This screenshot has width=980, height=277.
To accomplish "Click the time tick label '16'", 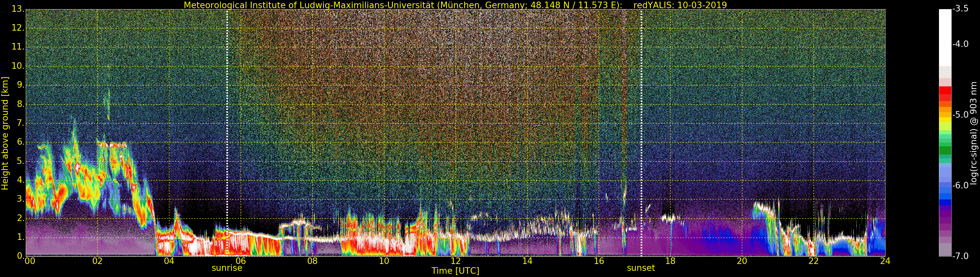I will pos(599,261).
